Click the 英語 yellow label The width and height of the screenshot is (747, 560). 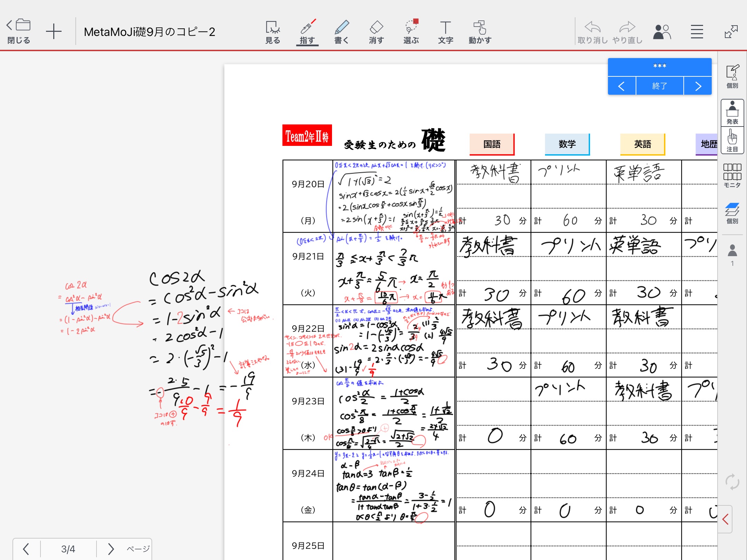click(643, 144)
